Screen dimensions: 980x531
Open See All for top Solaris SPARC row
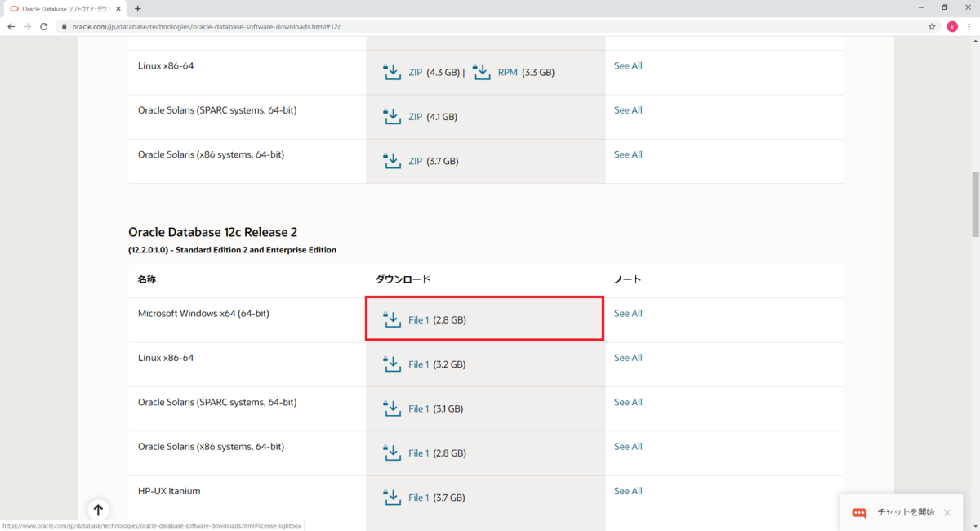pos(628,110)
